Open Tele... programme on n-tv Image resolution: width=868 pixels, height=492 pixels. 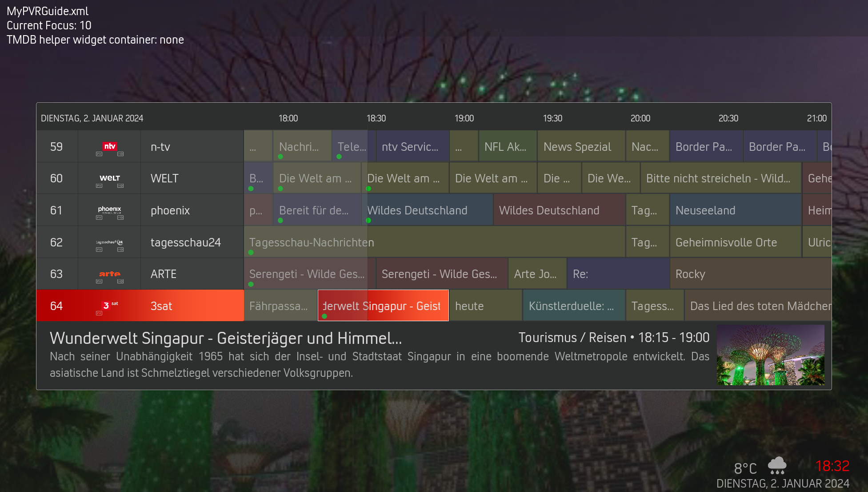pos(354,146)
